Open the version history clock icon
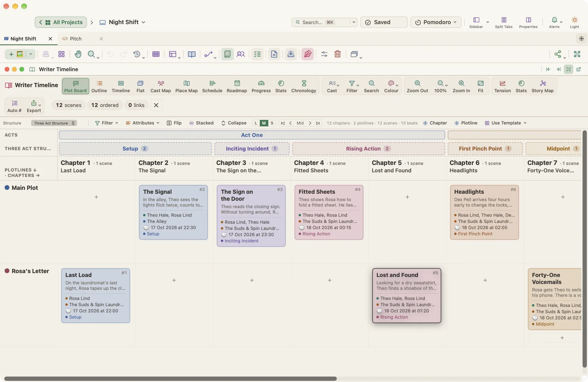Image resolution: width=588 pixels, height=382 pixels. click(x=136, y=54)
